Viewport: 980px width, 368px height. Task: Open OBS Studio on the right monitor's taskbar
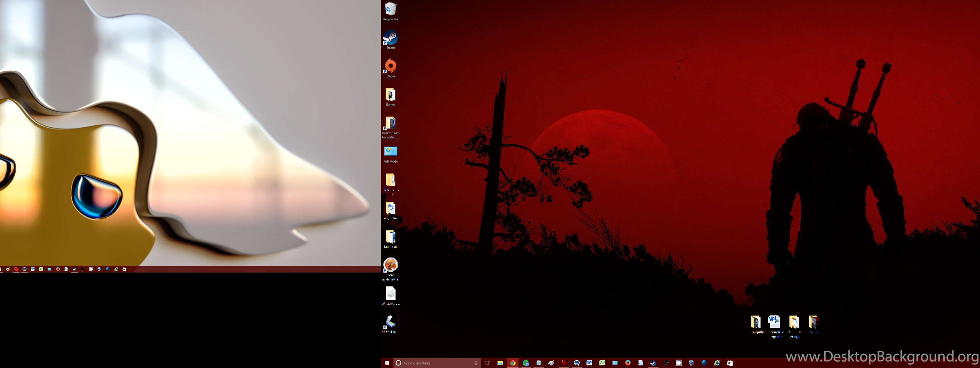tap(666, 363)
